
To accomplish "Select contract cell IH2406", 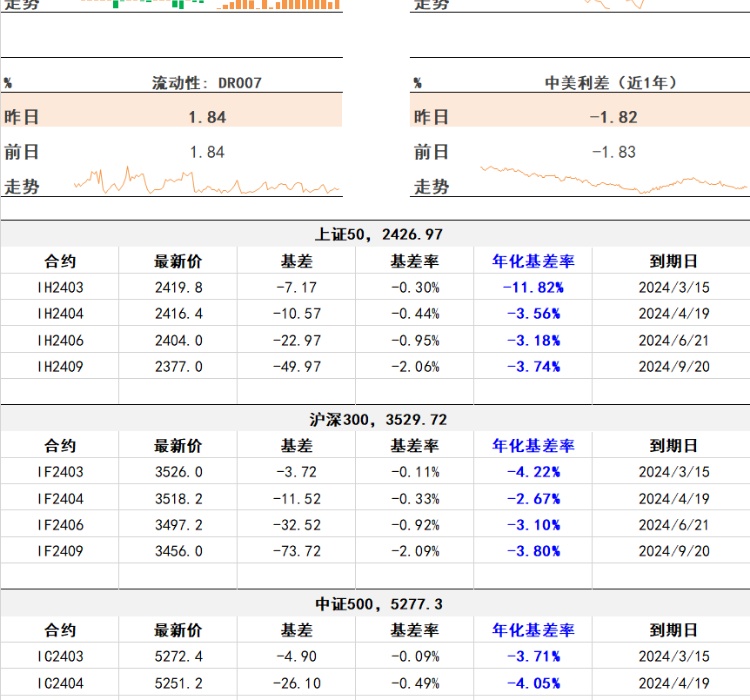I will (60, 341).
